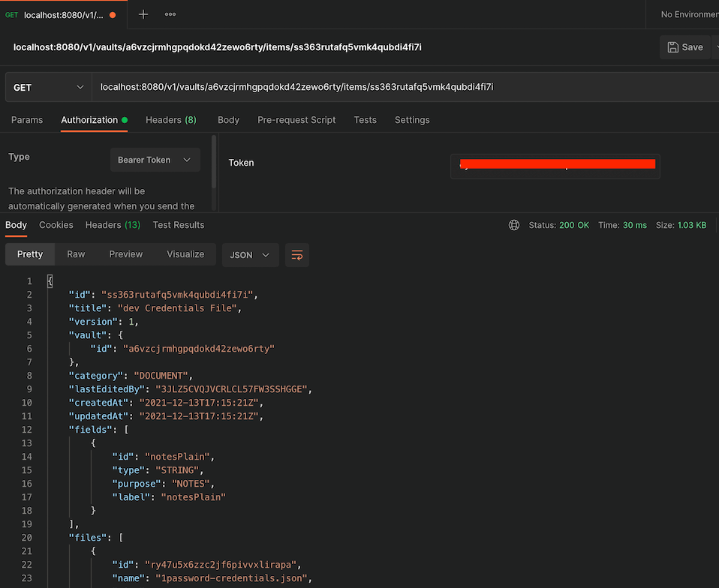Open the Headers (8) request tab
This screenshot has width=719, height=588.
click(170, 119)
